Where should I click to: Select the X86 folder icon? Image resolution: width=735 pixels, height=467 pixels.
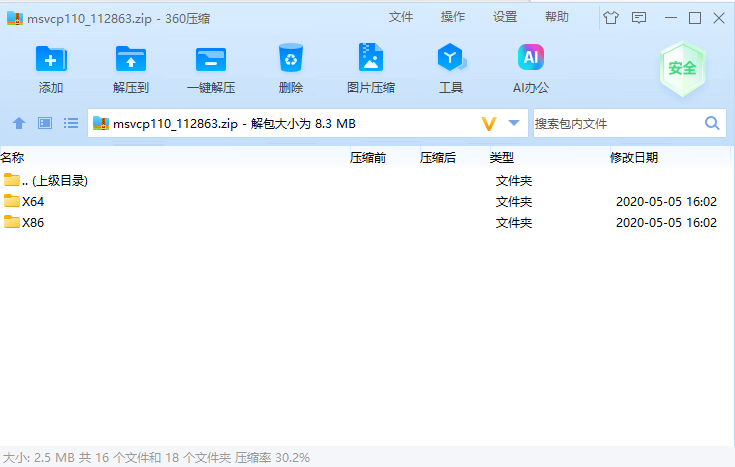[12, 222]
